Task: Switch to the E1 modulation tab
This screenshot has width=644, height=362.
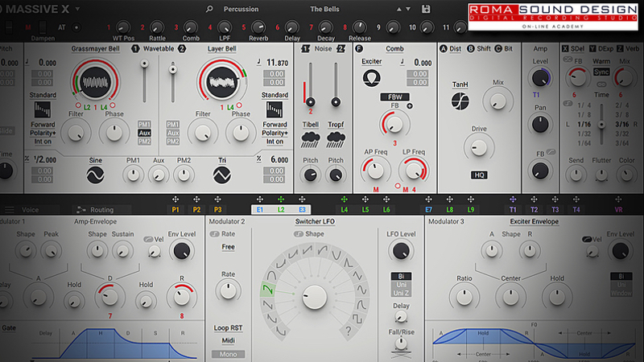Action: click(x=260, y=210)
